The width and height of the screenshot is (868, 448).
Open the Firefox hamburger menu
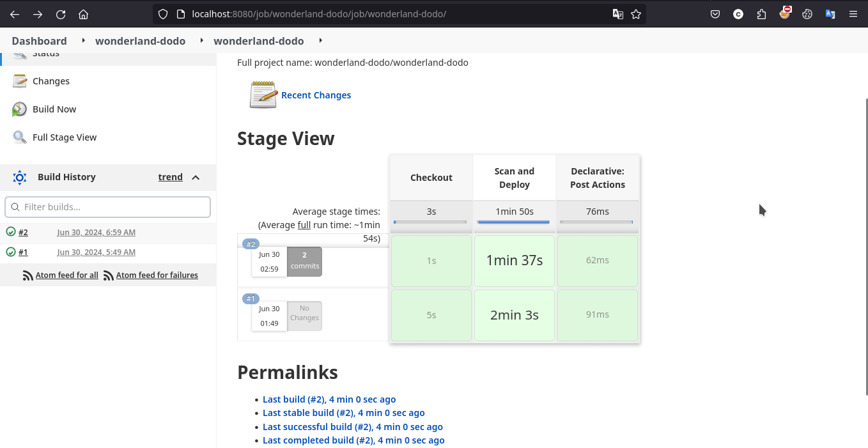coord(853,14)
